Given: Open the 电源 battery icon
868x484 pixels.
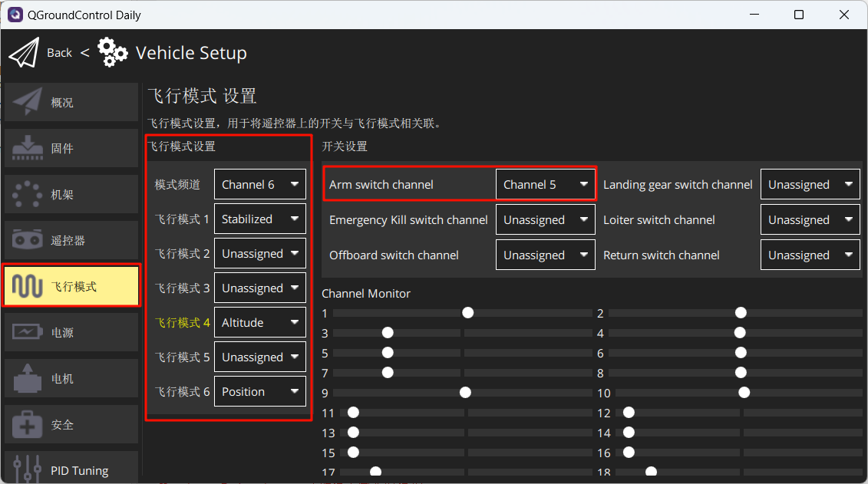Looking at the screenshot, I should [28, 333].
